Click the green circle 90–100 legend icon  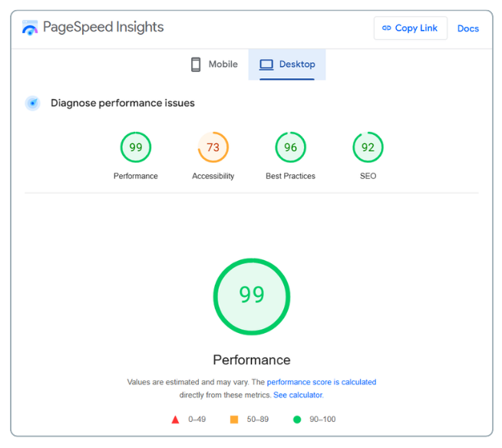coord(297,420)
